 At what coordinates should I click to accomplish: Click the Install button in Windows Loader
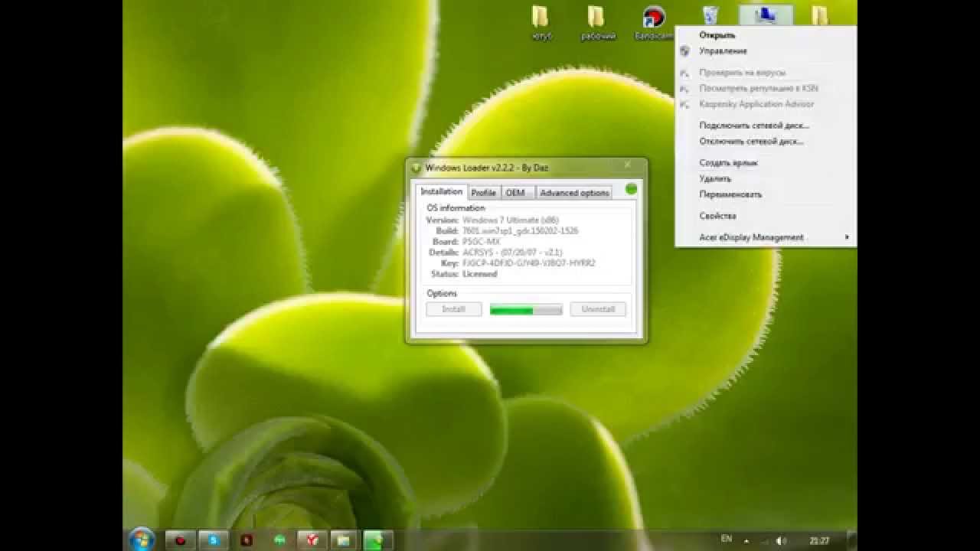click(x=454, y=309)
